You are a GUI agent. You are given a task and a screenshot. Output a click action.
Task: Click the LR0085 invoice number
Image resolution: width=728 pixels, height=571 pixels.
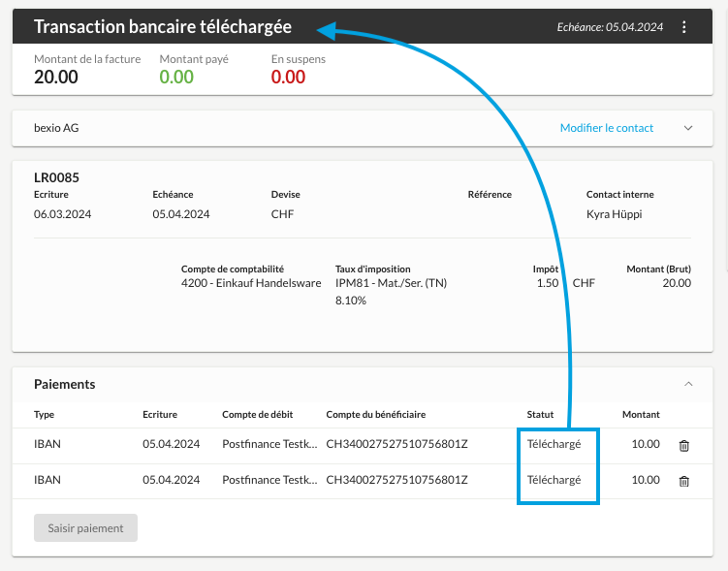(x=56, y=177)
